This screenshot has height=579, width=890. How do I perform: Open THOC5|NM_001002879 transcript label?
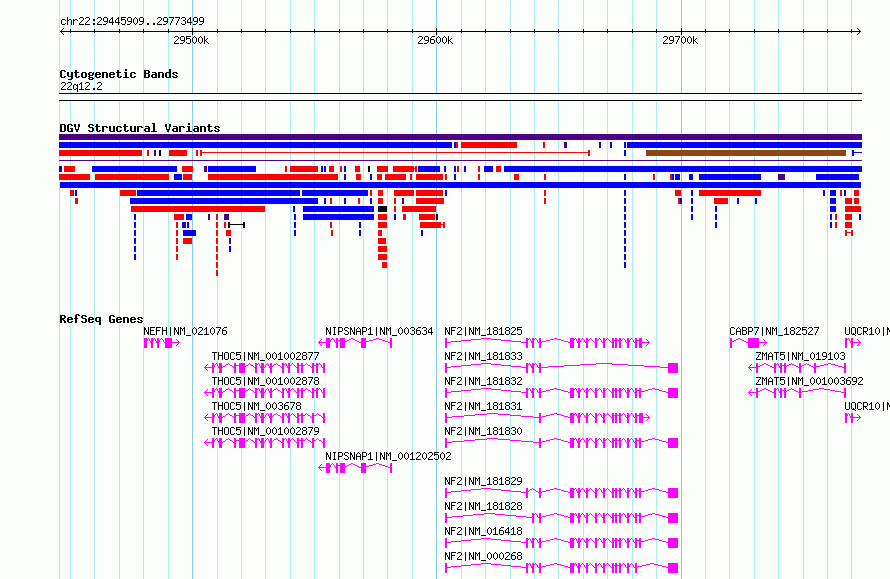click(265, 431)
